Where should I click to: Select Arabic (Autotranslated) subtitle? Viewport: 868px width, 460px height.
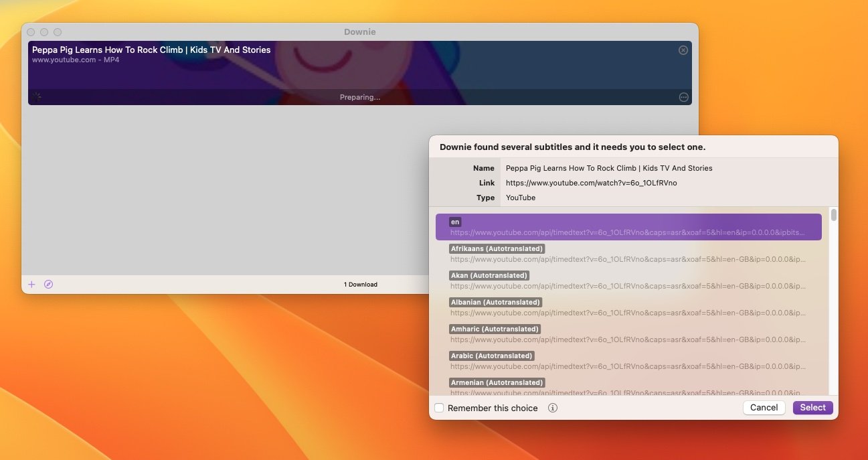628,361
